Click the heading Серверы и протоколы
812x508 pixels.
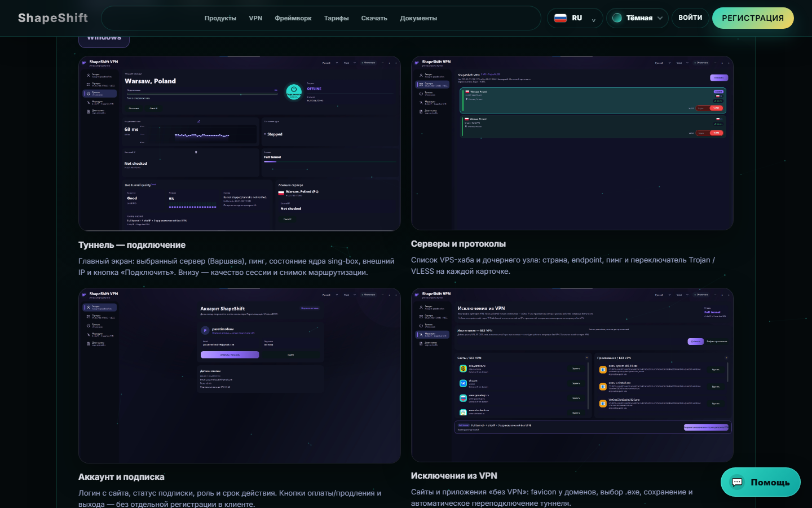458,244
